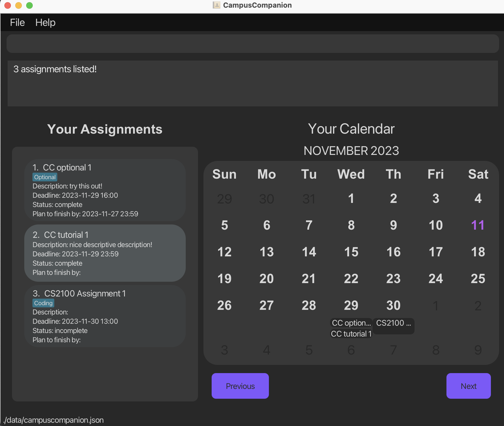Open the Help menu

[x=45, y=22]
